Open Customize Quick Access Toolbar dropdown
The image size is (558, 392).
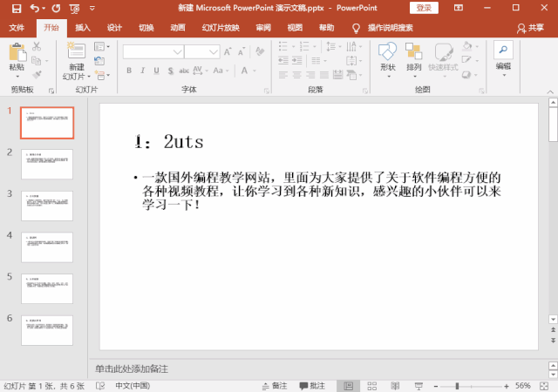point(92,8)
